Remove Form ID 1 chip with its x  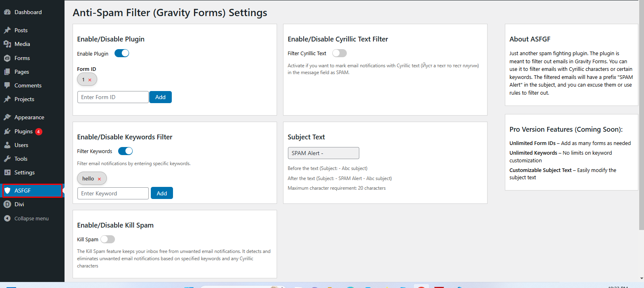(x=90, y=80)
